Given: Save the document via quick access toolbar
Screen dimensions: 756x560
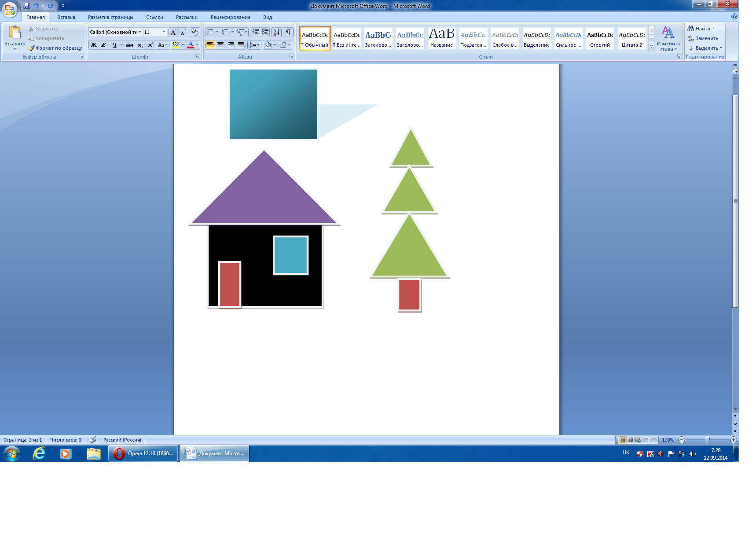Looking at the screenshot, I should [26, 6].
